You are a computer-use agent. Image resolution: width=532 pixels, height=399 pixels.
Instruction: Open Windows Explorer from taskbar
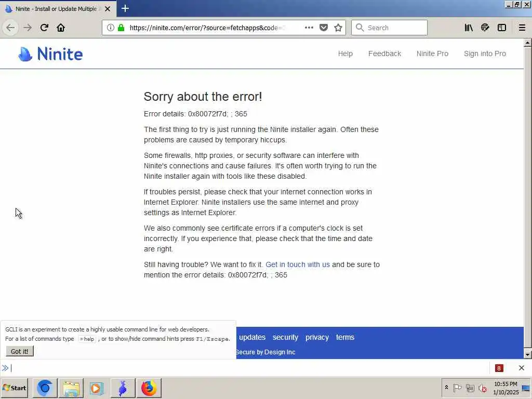tap(71, 388)
